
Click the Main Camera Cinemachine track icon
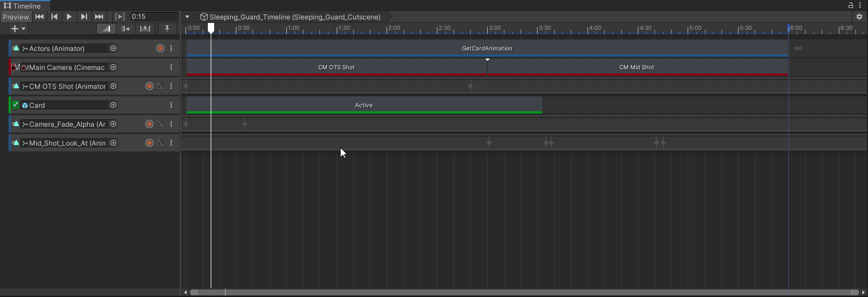[16, 67]
